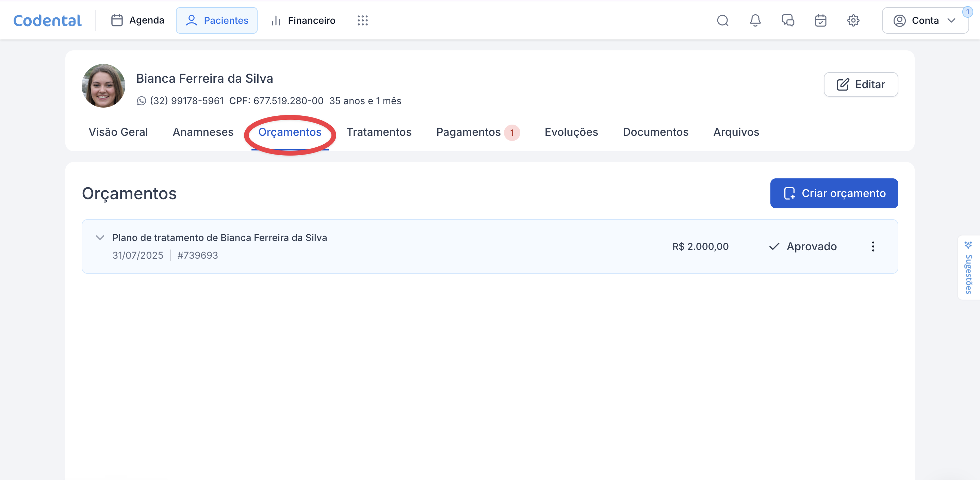This screenshot has height=480, width=980.
Task: Open the three-dot menu on the budget row
Action: click(873, 247)
